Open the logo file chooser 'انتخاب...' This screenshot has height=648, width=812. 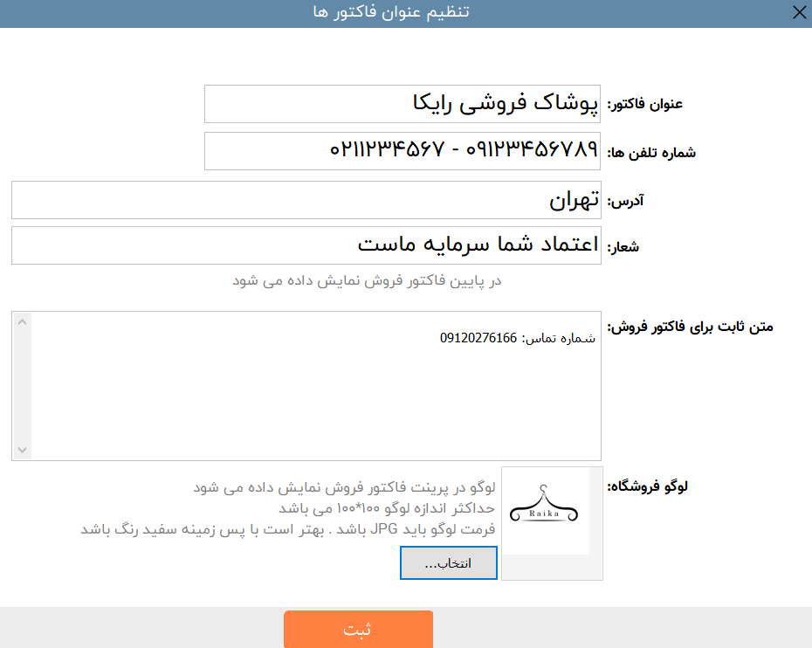(449, 562)
